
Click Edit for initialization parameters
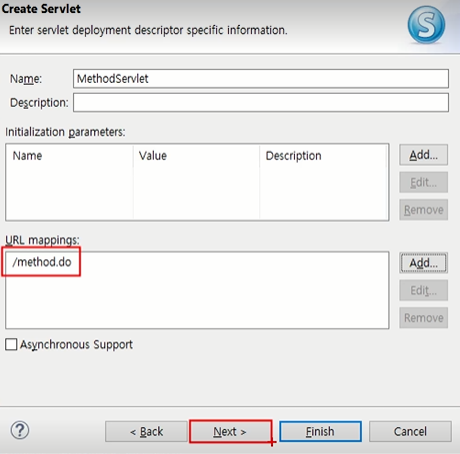pos(423,182)
